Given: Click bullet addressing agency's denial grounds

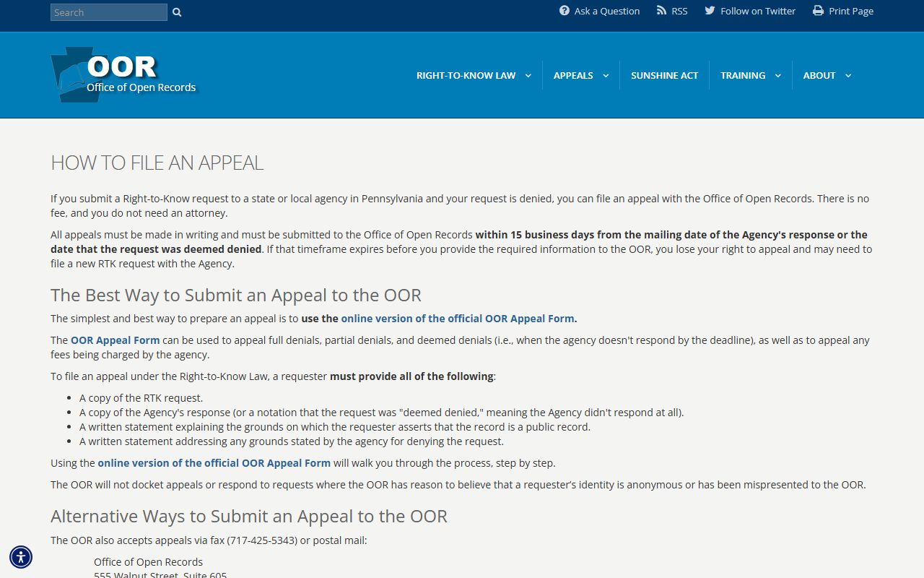Looking at the screenshot, I should pos(292,441).
